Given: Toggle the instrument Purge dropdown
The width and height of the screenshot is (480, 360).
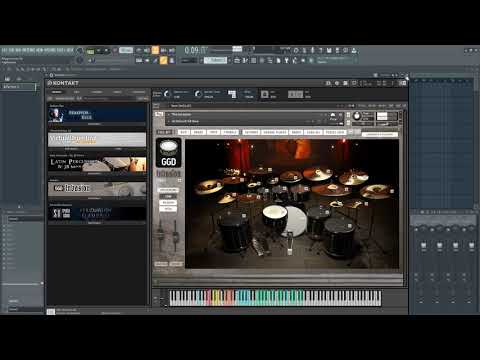Looking at the screenshot, I should coord(333,116).
